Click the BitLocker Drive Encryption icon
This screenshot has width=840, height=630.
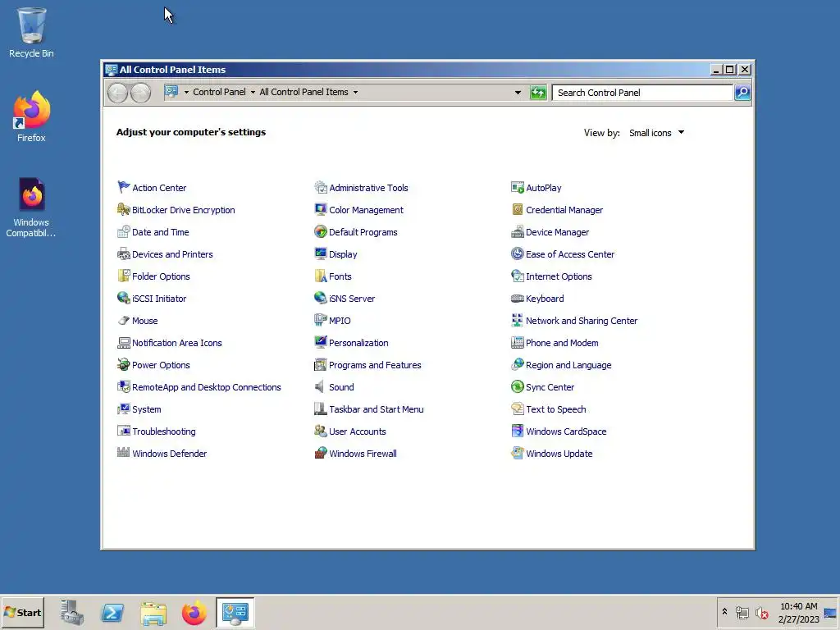124,209
